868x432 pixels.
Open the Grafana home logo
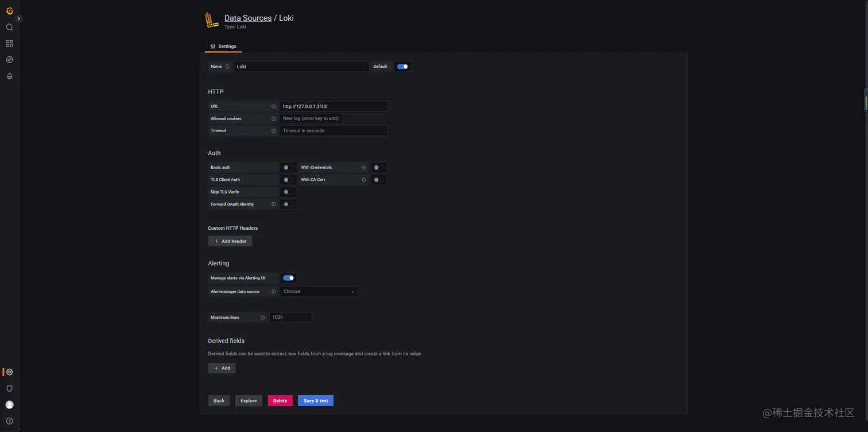coord(9,10)
